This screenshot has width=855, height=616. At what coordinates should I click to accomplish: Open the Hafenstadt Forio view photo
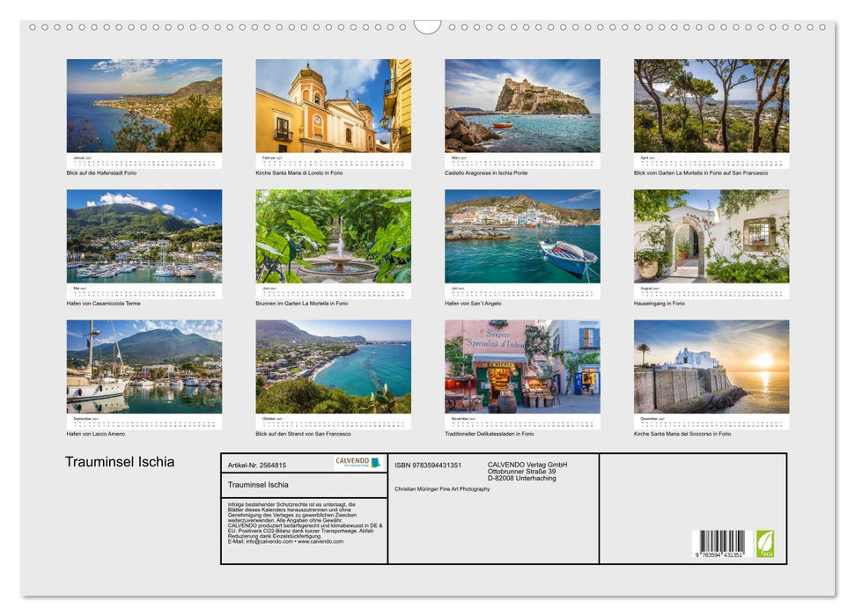click(144, 106)
